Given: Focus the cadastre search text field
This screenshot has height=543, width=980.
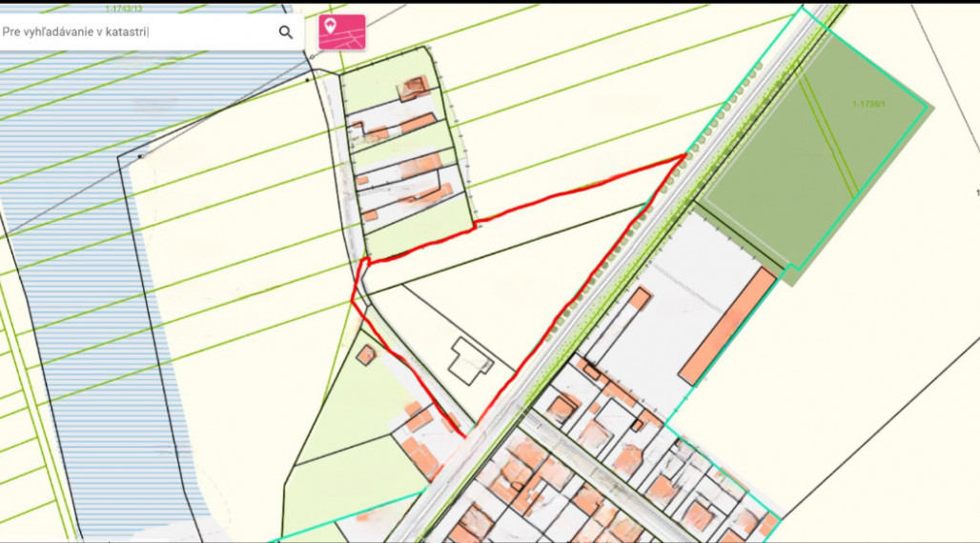Looking at the screenshot, I should click(x=133, y=32).
